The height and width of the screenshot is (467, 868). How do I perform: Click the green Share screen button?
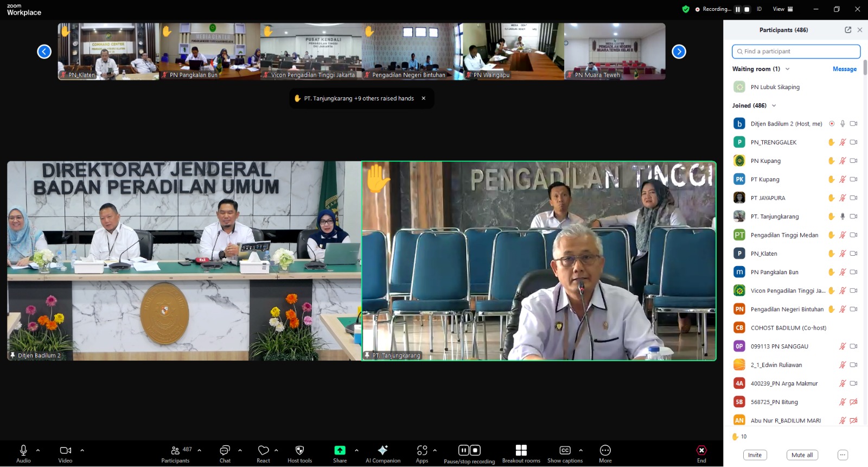coord(340,450)
